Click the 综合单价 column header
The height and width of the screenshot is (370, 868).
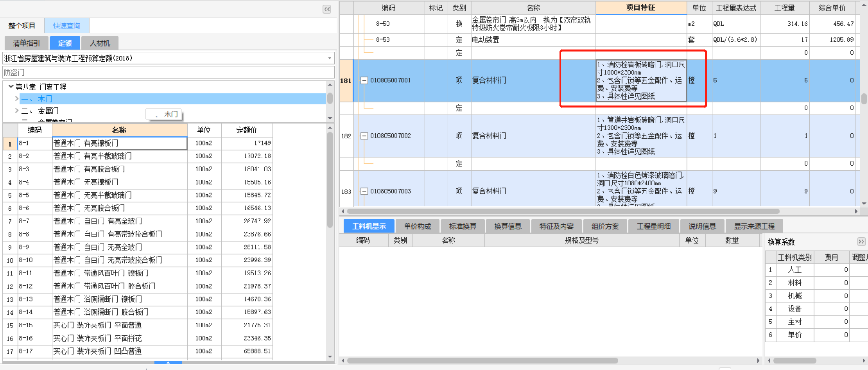(832, 8)
